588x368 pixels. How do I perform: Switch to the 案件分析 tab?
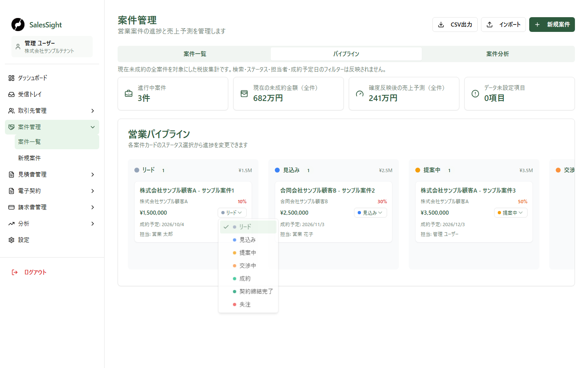click(497, 54)
